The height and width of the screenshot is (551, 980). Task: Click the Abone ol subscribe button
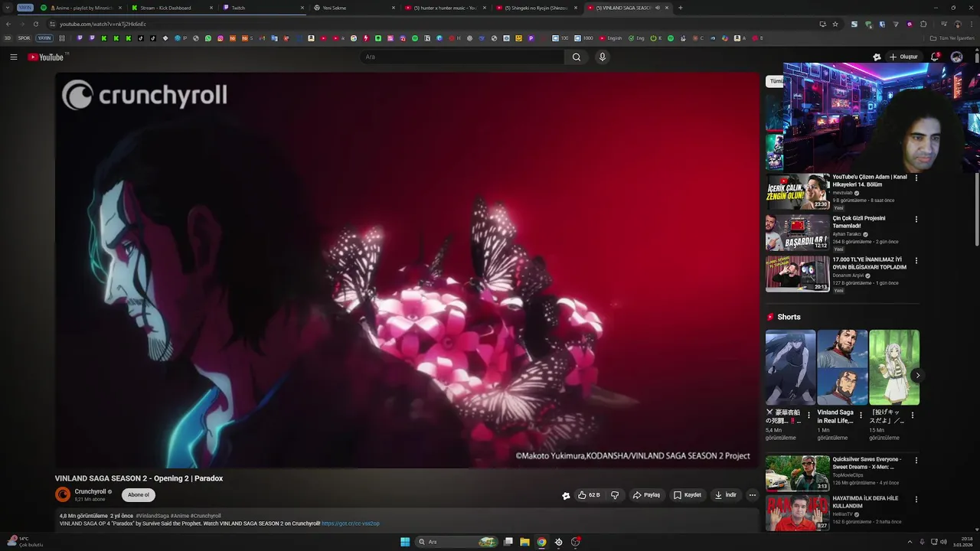pos(139,495)
